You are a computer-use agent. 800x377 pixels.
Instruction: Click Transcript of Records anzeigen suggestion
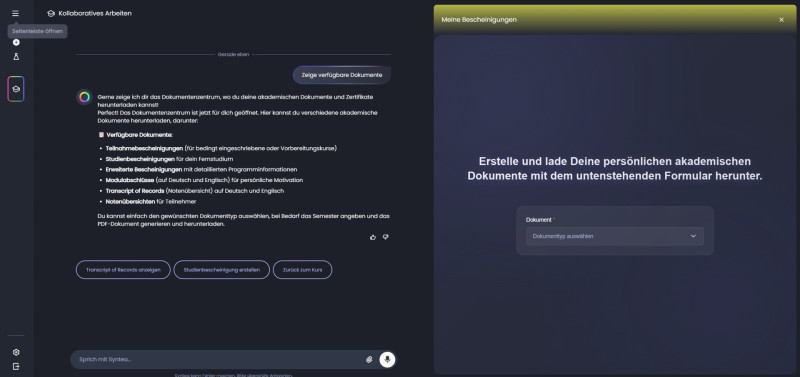tap(123, 270)
